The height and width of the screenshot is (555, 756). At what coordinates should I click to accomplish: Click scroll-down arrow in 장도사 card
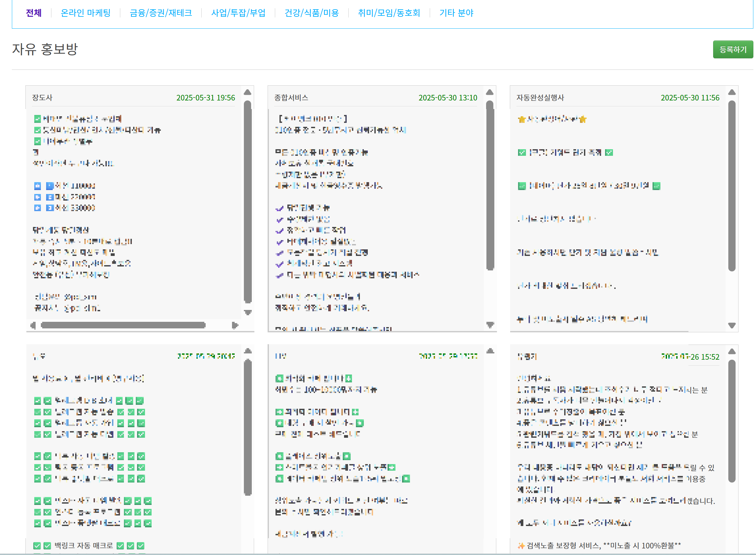point(247,313)
